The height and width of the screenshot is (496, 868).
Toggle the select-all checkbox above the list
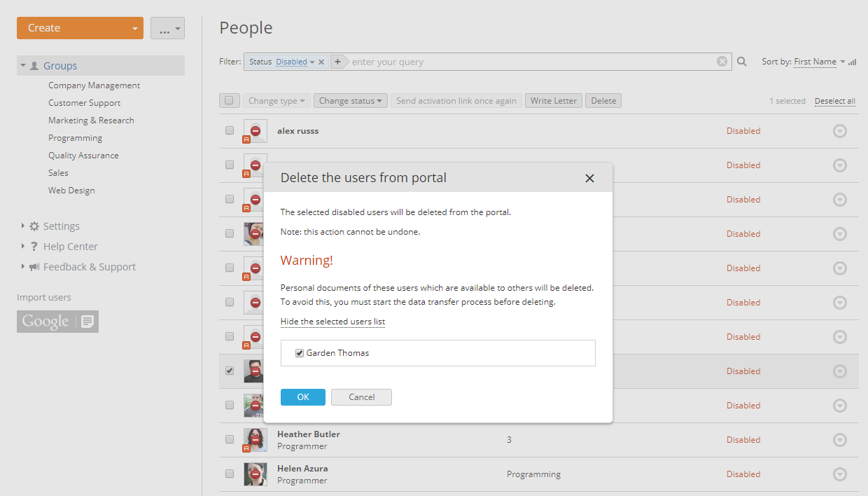pos(229,100)
